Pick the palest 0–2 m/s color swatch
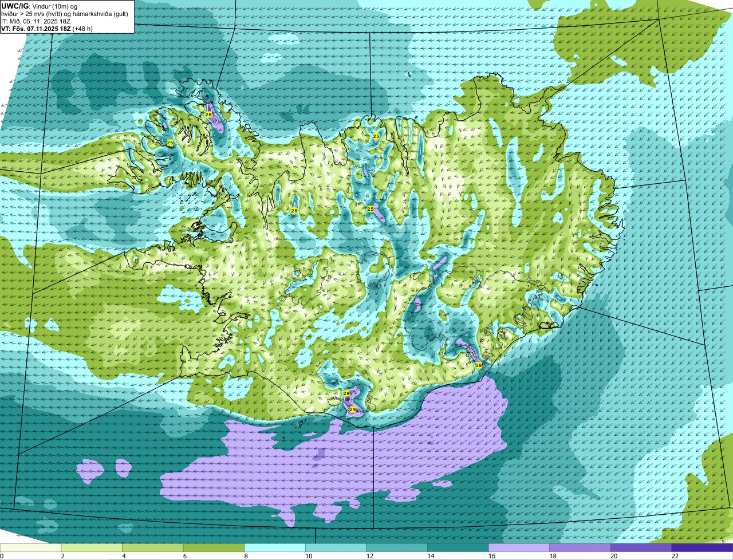 tap(30, 547)
